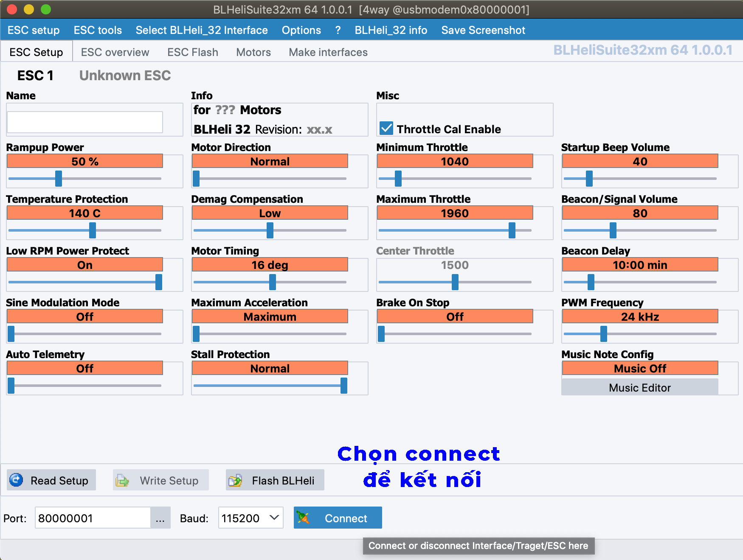This screenshot has height=560, width=743.
Task: Click the Rampup Power 50 % value bar
Action: click(x=85, y=161)
